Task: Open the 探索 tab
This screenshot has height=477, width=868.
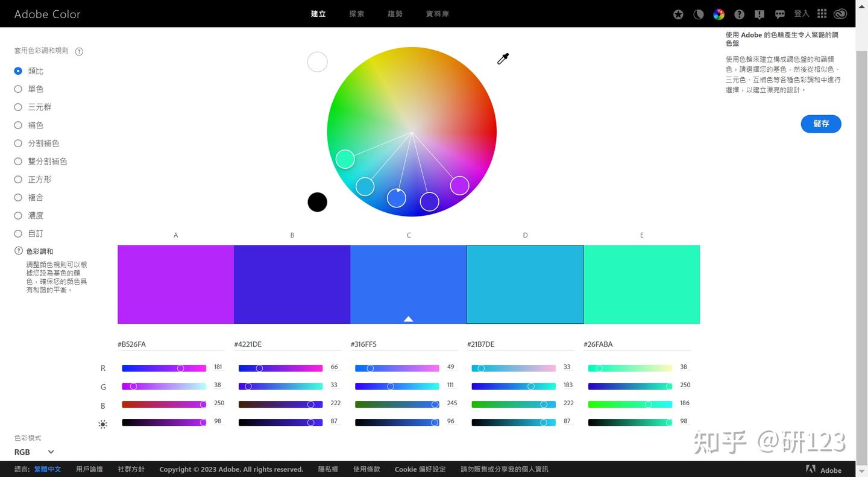Action: tap(357, 14)
